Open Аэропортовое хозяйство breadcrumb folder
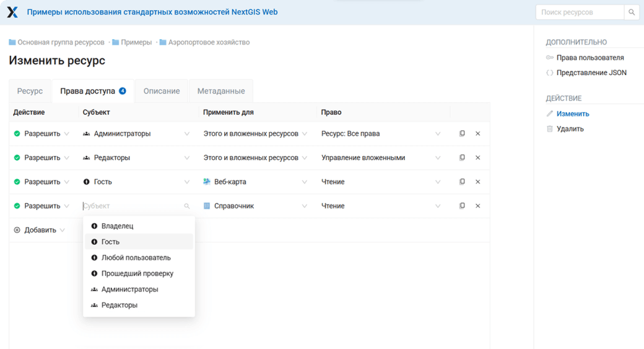Viewport: 644px width, 349px height. tap(209, 43)
